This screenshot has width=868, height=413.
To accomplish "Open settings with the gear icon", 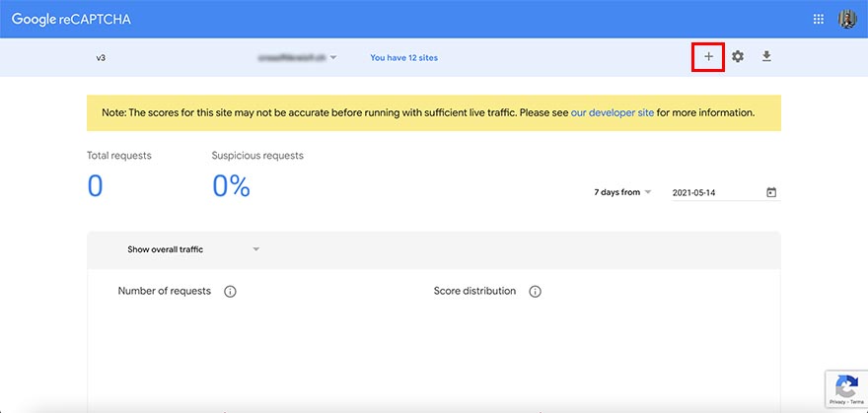I will (738, 57).
